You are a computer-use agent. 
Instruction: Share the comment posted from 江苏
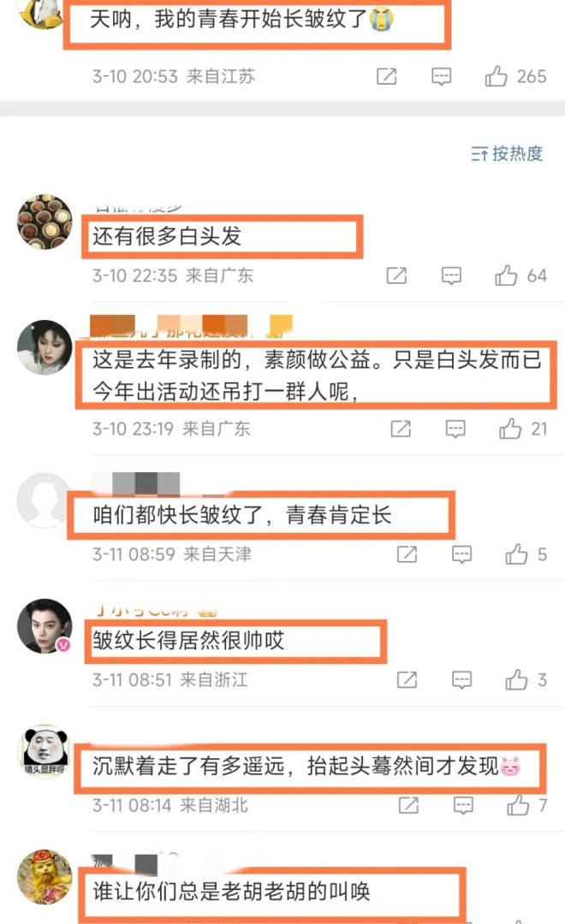[387, 76]
